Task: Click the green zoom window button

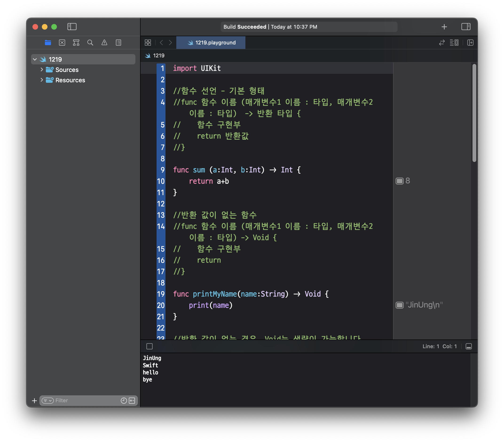Action: (x=54, y=27)
